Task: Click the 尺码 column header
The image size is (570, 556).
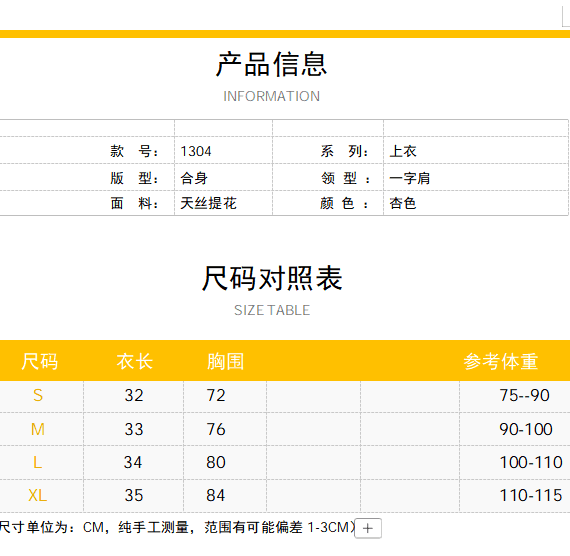Action: click(x=39, y=361)
